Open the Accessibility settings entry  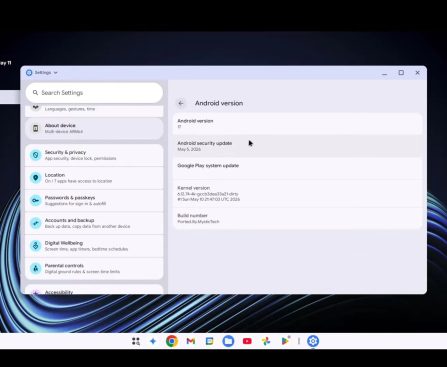(94, 289)
